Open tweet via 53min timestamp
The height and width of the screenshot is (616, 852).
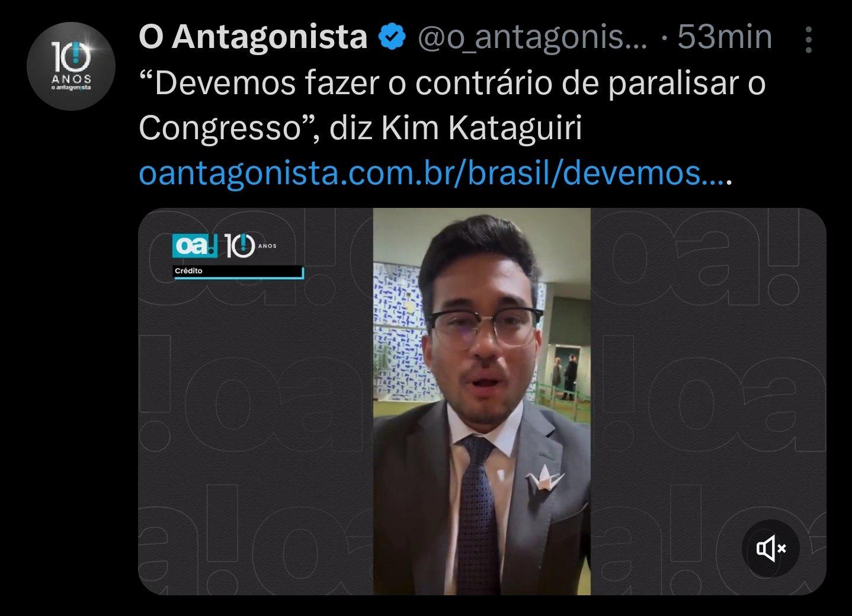725,37
